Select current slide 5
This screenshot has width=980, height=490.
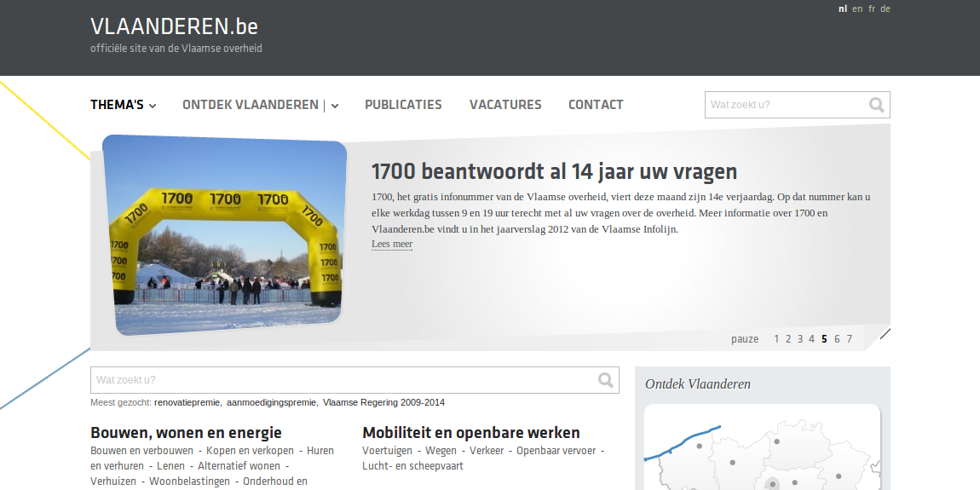(x=824, y=339)
